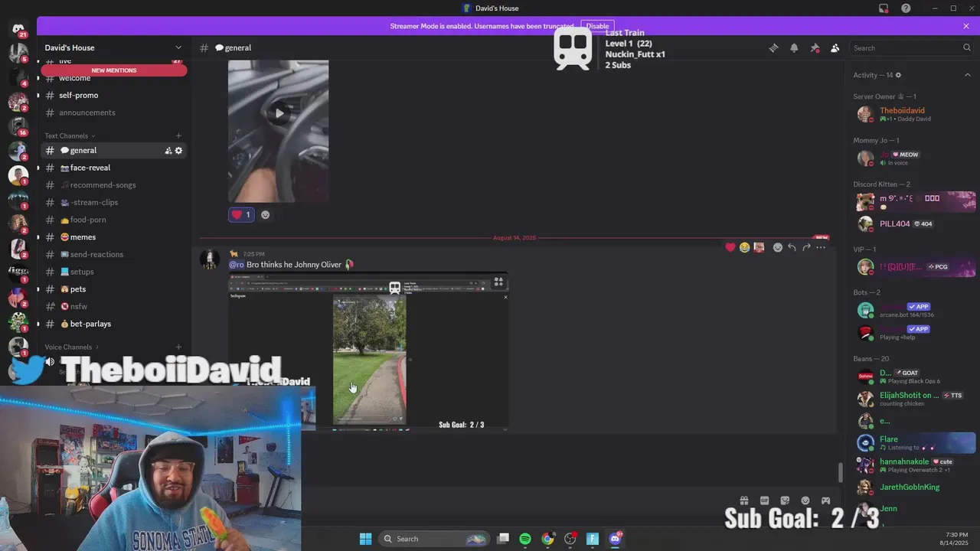Open Google Chrome from the taskbar
The width and height of the screenshot is (980, 551).
pos(547,539)
